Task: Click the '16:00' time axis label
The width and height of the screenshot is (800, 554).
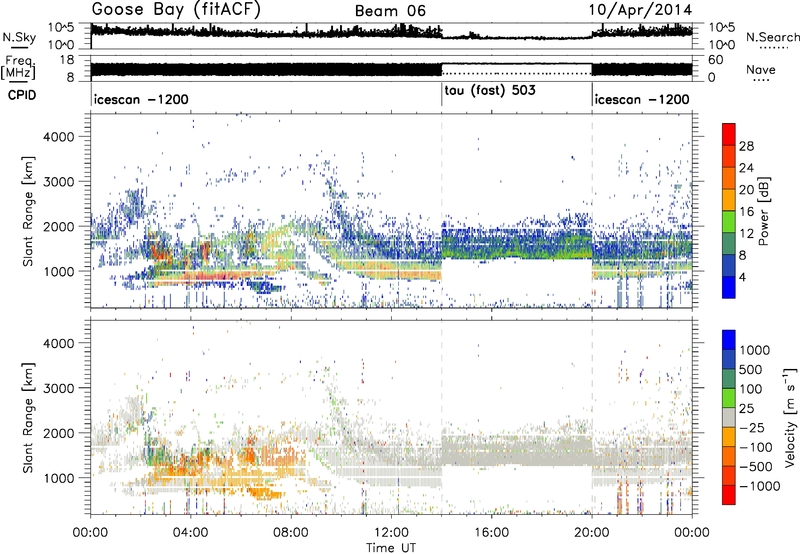Action: point(491,533)
